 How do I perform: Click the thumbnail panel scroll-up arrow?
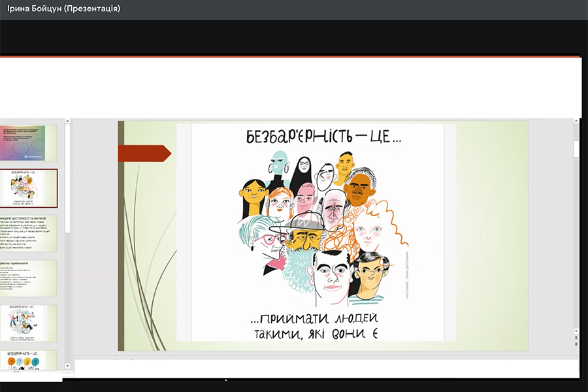67,122
